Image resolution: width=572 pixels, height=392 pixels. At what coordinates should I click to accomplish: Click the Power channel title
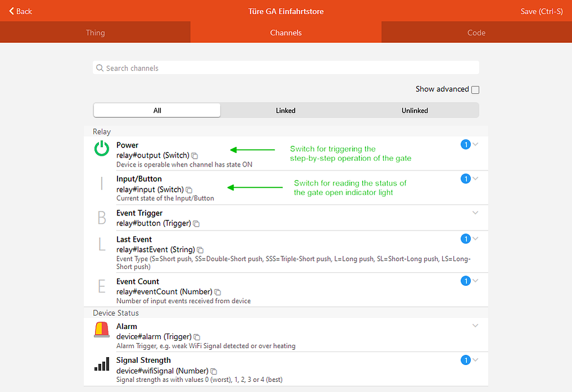click(x=127, y=145)
